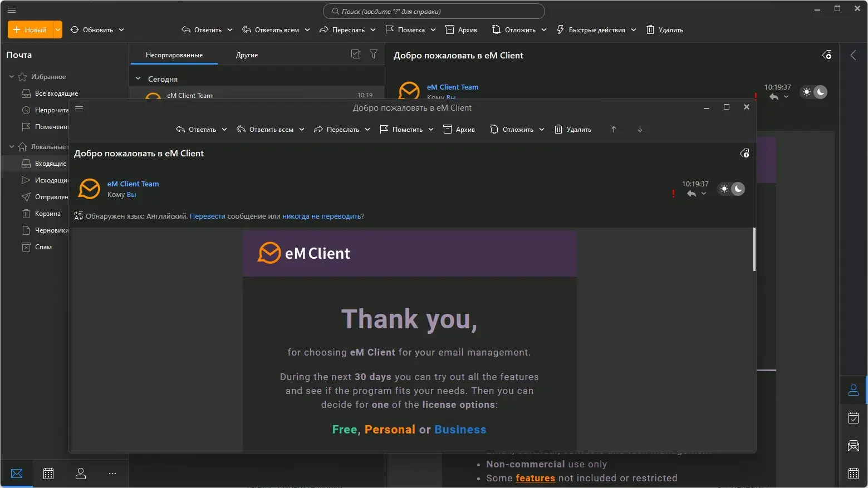Screen dimensions: 868x488
Task: Click Удалить in the main window toolbar
Action: 664,30
